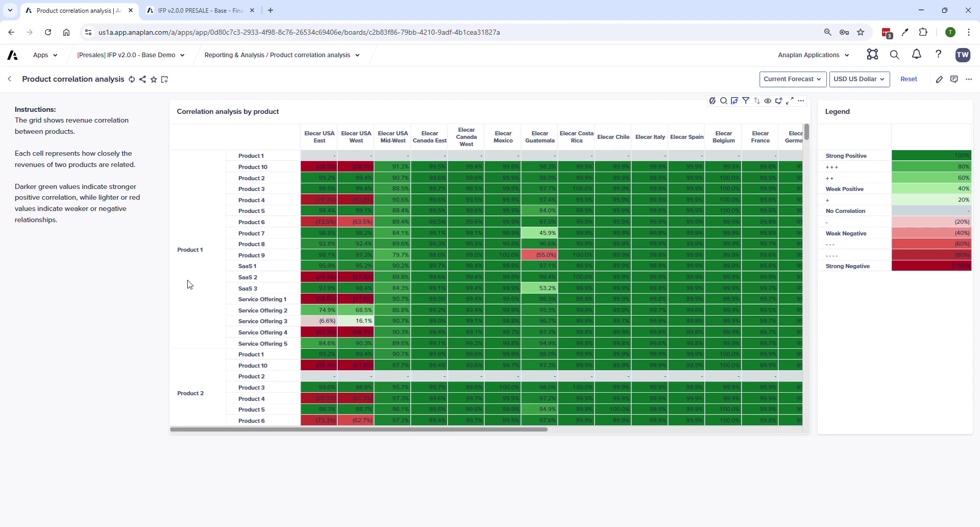This screenshot has width=980, height=527.
Task: Add a comment on the grid
Action: [x=779, y=101]
